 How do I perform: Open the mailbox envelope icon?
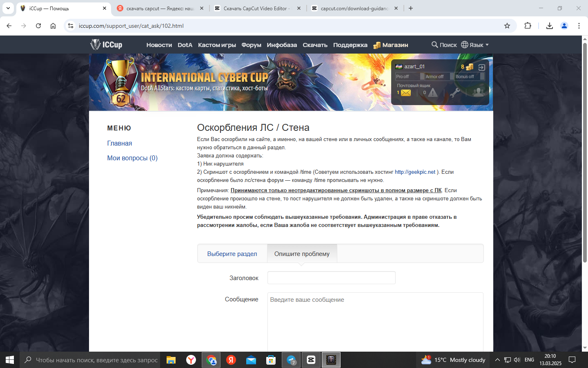click(x=405, y=93)
